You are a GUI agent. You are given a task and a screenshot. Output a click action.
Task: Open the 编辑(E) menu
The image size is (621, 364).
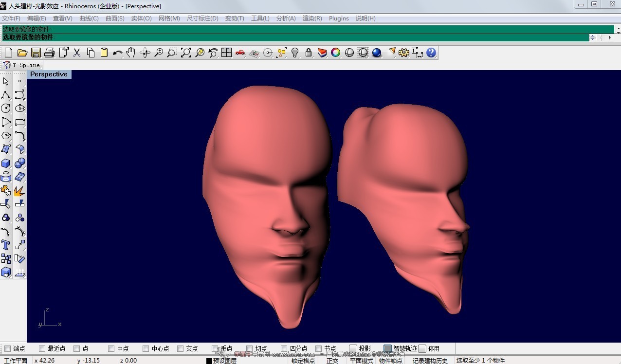coord(37,18)
